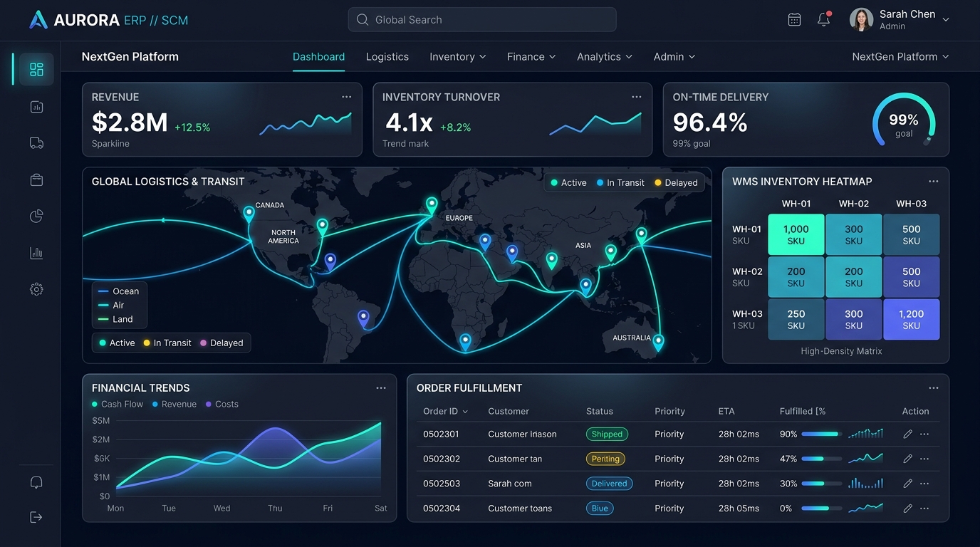Expand the Finance menu dropdown
The image size is (980, 547).
click(531, 56)
